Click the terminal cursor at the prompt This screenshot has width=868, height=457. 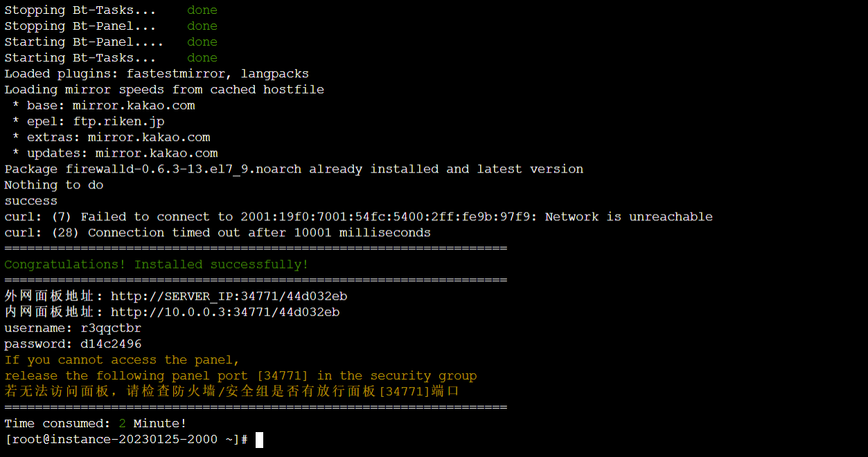(x=259, y=440)
